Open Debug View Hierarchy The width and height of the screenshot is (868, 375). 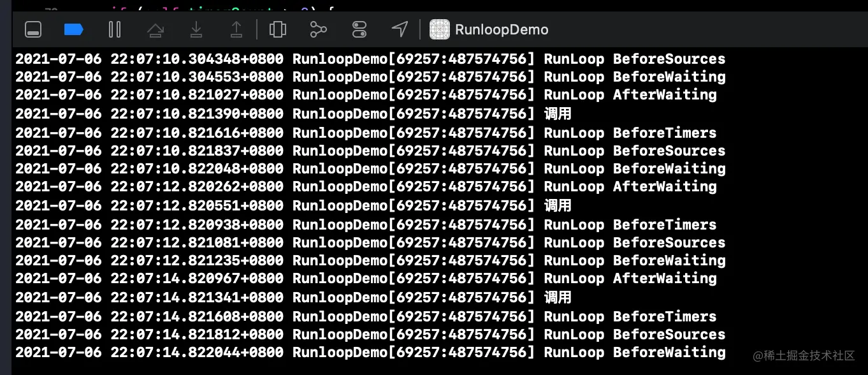[x=278, y=29]
